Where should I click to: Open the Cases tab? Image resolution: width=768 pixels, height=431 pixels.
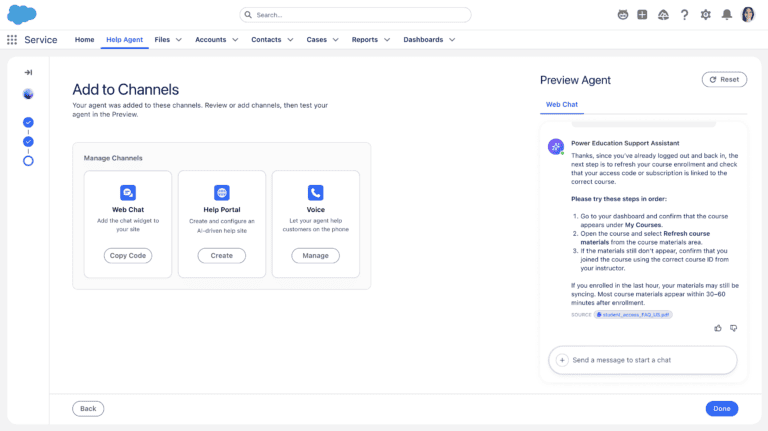point(316,40)
